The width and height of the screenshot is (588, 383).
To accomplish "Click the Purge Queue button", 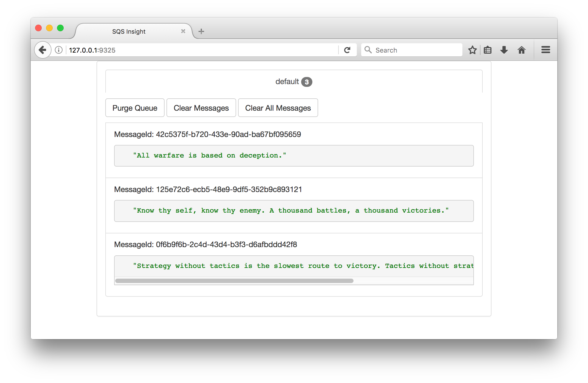I will click(x=135, y=108).
